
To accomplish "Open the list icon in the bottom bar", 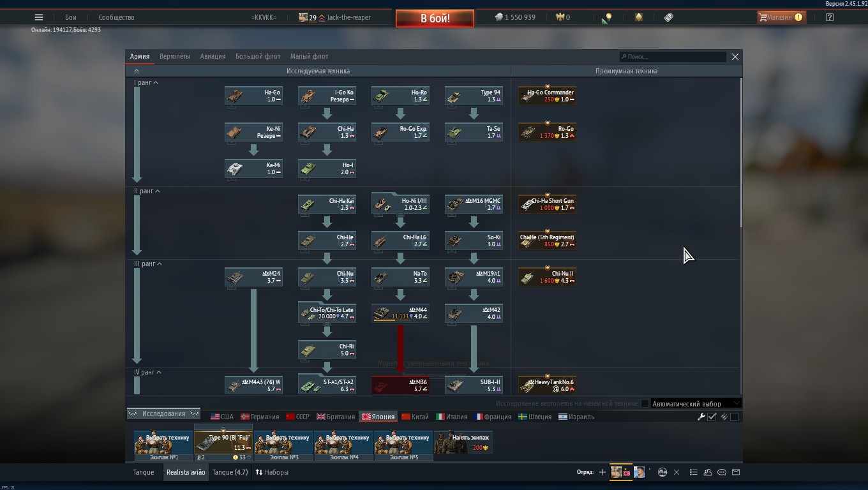I will 693,472.
